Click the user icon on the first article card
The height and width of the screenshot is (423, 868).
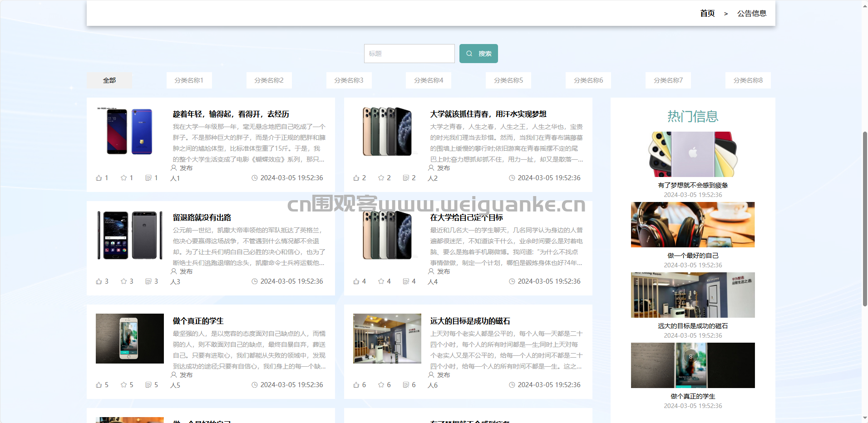coord(174,168)
